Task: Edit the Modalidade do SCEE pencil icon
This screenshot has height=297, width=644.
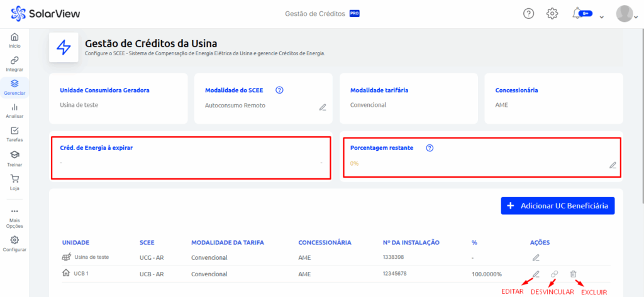Action: click(323, 107)
